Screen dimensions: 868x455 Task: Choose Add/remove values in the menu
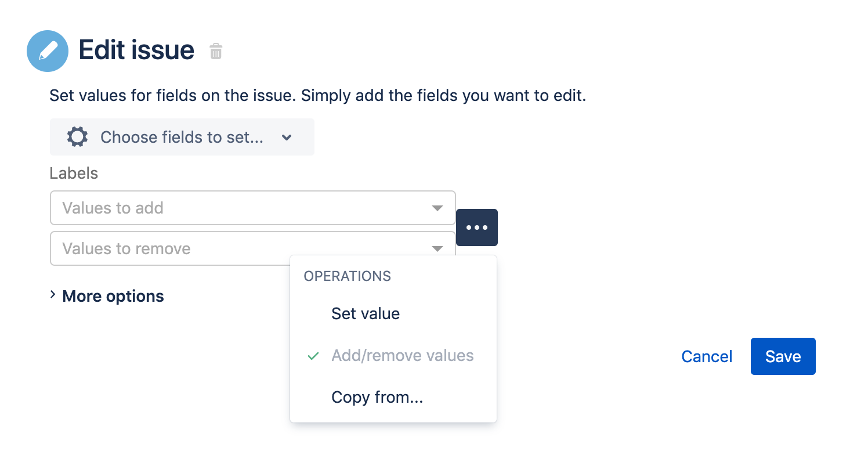coord(403,356)
